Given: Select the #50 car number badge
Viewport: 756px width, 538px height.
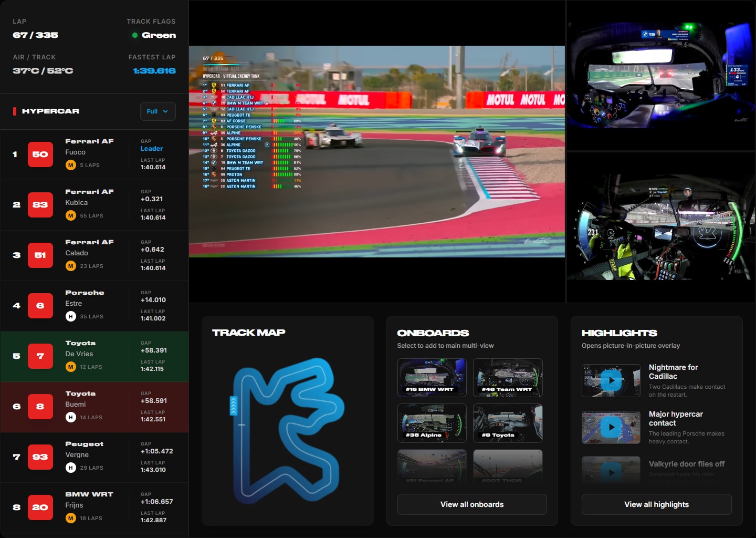Looking at the screenshot, I should (40, 154).
